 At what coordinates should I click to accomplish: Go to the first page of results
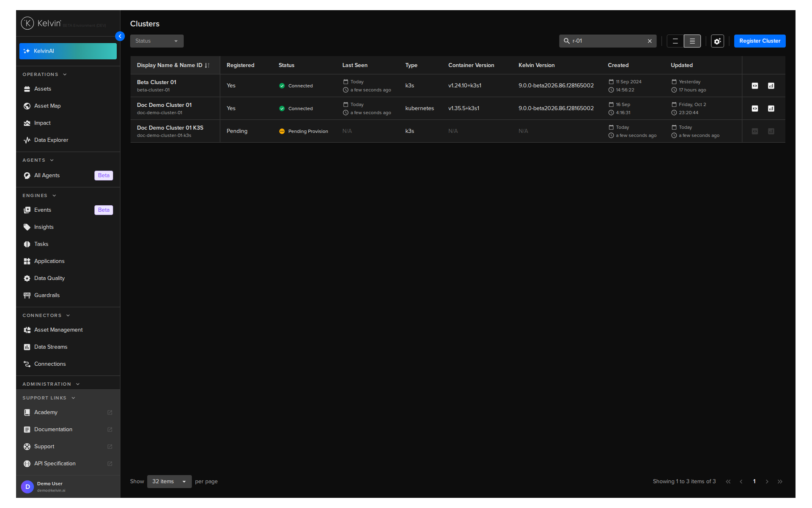pos(728,482)
